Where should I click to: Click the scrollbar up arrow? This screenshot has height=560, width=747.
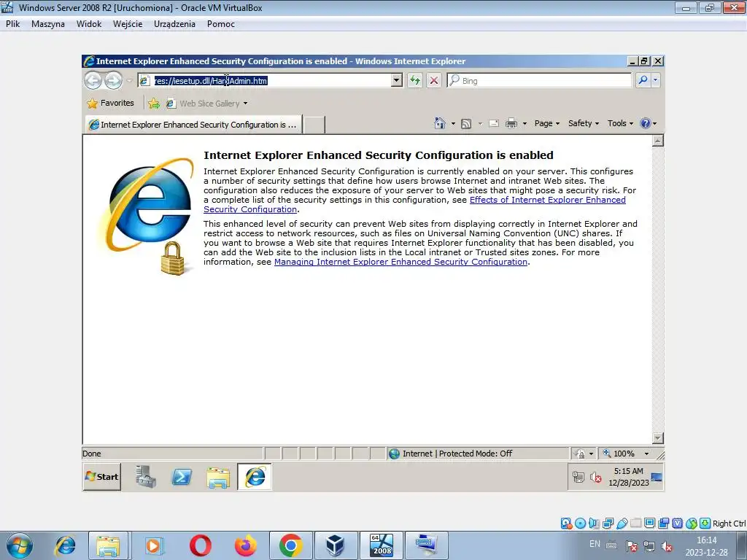pos(658,141)
